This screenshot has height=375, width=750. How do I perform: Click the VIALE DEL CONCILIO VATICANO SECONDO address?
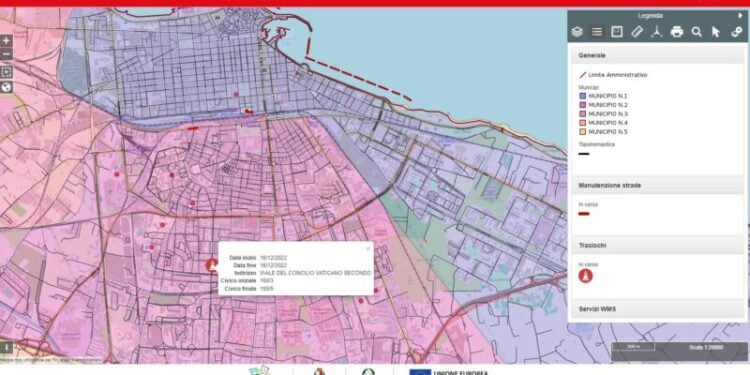(315, 273)
